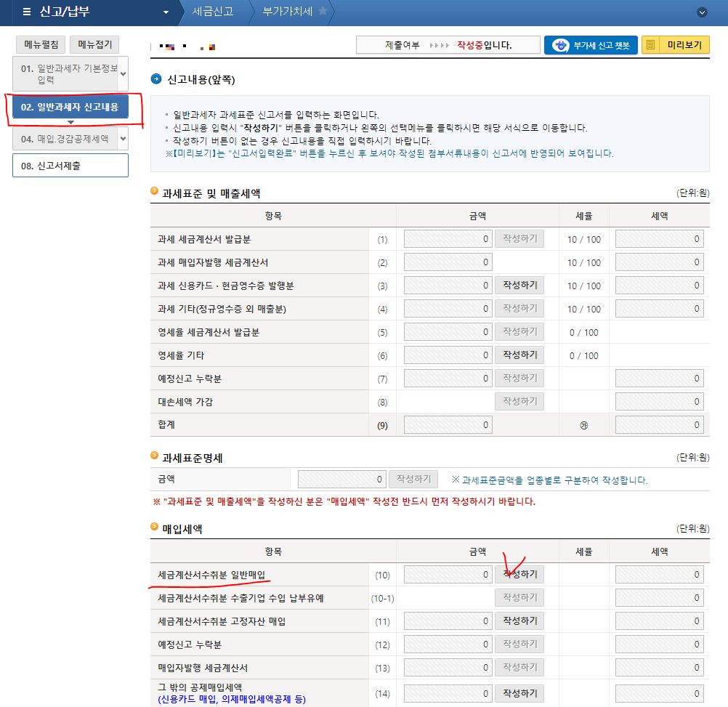This screenshot has height=707, width=728.
Task: Click 작성하기 for 대손세액 가감
Action: pyautogui.click(x=519, y=401)
